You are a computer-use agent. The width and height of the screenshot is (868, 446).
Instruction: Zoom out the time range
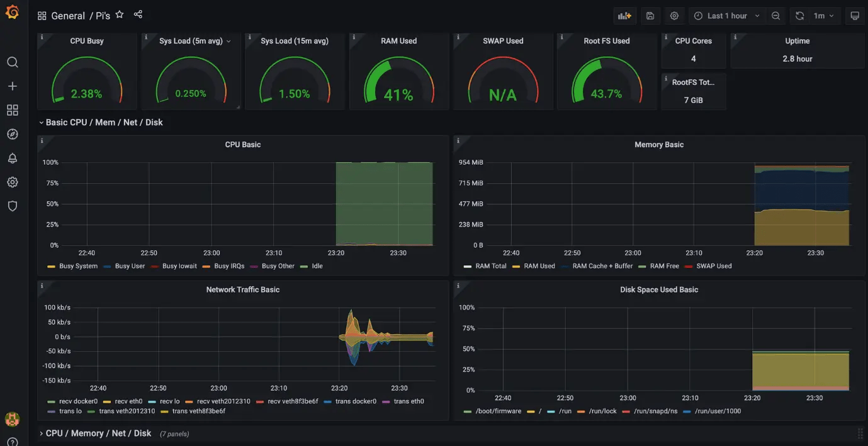pos(775,16)
